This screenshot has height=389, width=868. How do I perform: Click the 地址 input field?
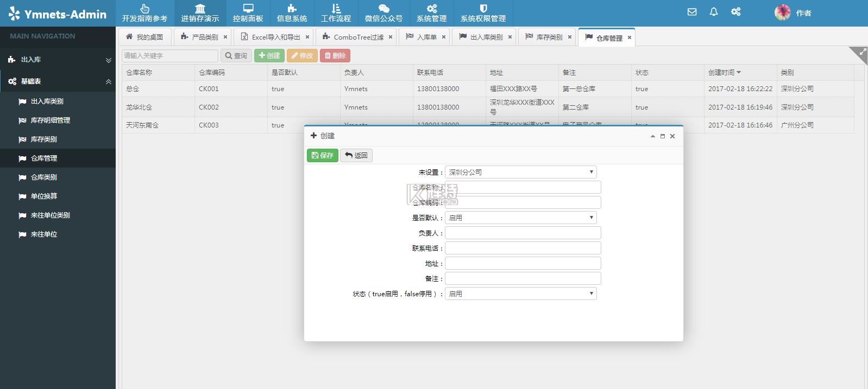[523, 263]
